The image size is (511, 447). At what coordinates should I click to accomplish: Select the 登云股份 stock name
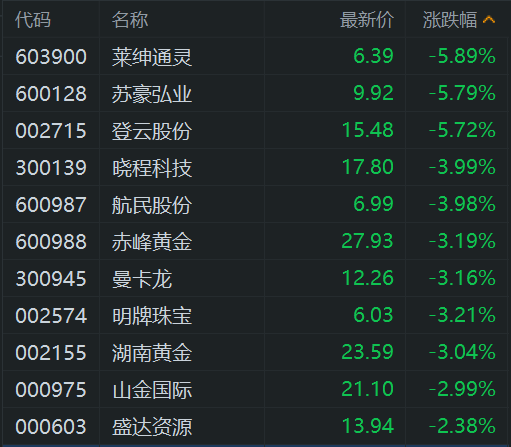point(152,130)
